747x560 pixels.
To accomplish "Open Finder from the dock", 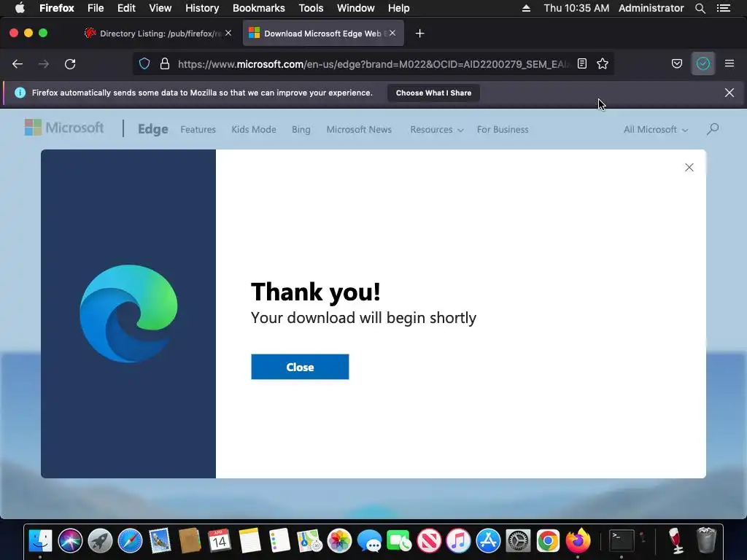I will pos(40,541).
